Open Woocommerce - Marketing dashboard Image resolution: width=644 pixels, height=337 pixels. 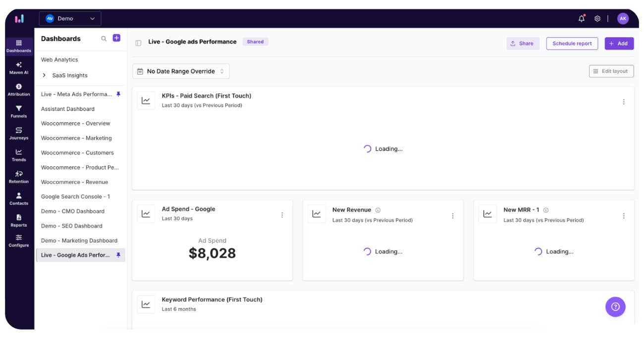[x=76, y=138]
